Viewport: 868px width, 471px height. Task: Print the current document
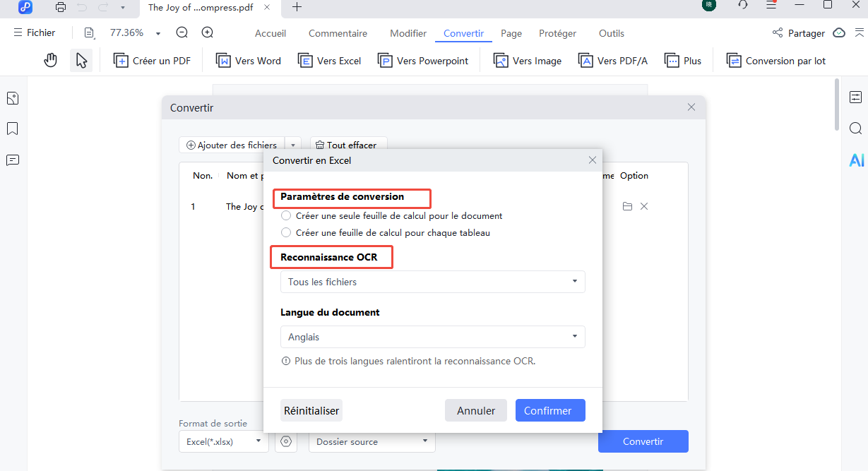tap(60, 6)
